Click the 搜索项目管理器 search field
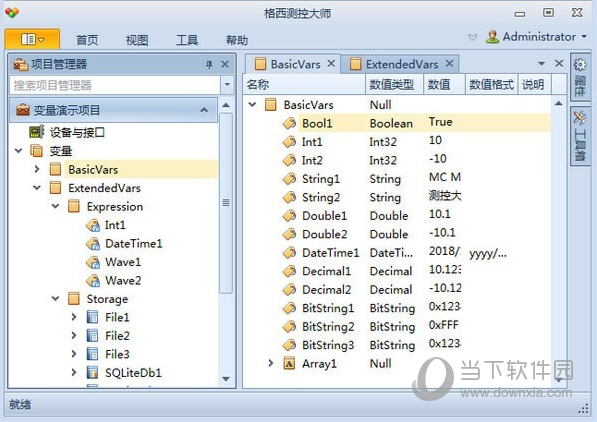The image size is (597, 422). (x=115, y=85)
